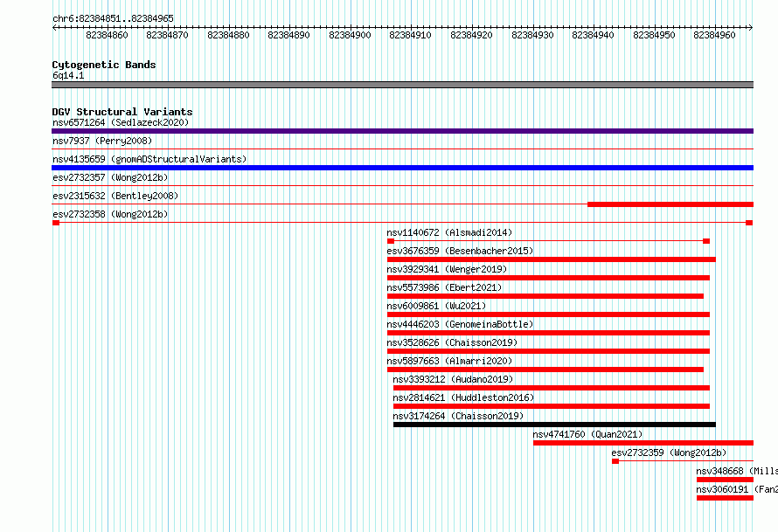The height and width of the screenshot is (532, 778).
Task: Select the red nsv5573986 variant bar
Action: (545, 296)
